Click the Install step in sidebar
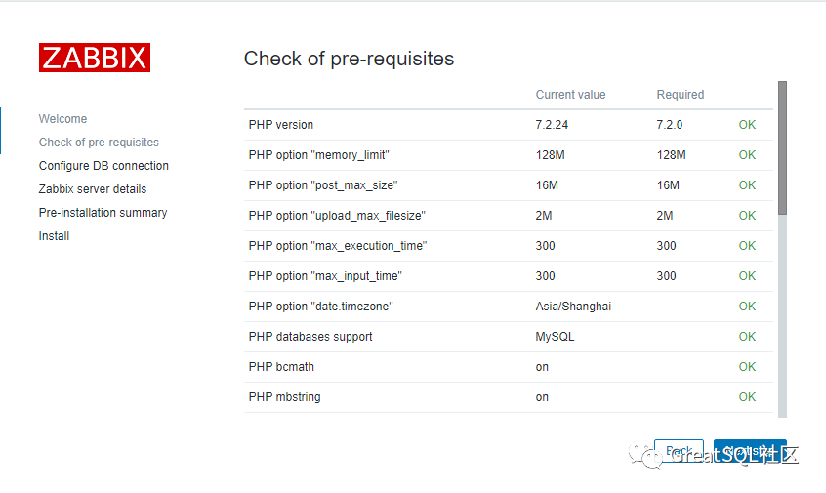The height and width of the screenshot is (493, 826). (54, 236)
